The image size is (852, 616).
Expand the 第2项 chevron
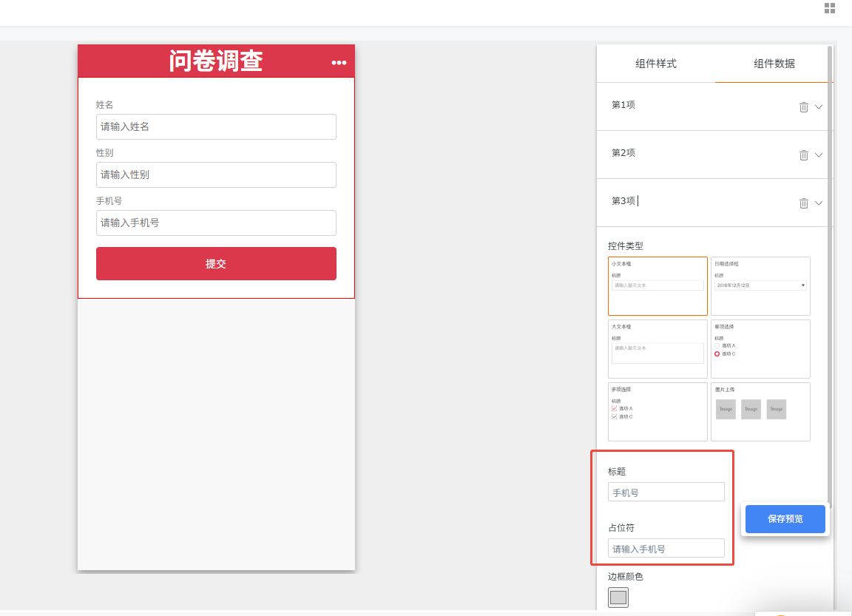(819, 155)
